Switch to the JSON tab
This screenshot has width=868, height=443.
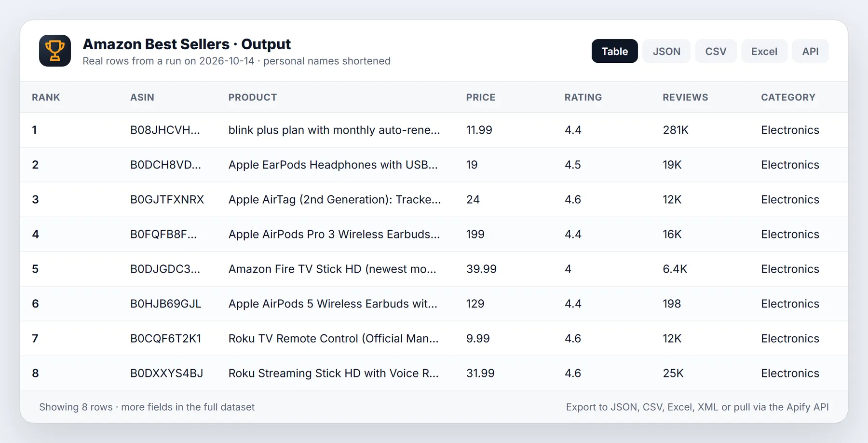click(666, 51)
